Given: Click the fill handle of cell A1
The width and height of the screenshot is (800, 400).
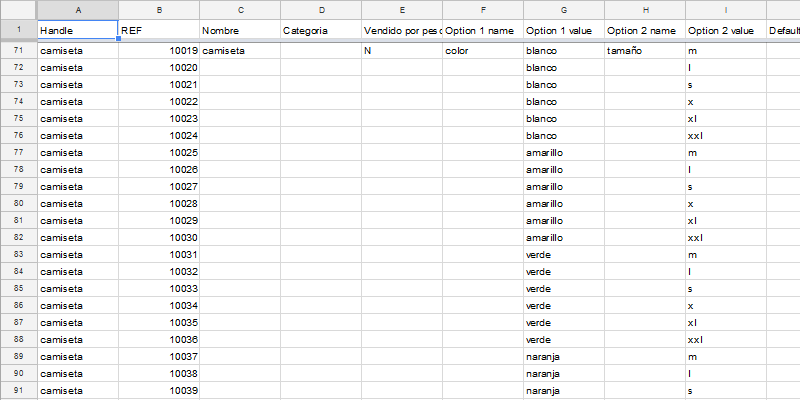Looking at the screenshot, I should point(118,39).
